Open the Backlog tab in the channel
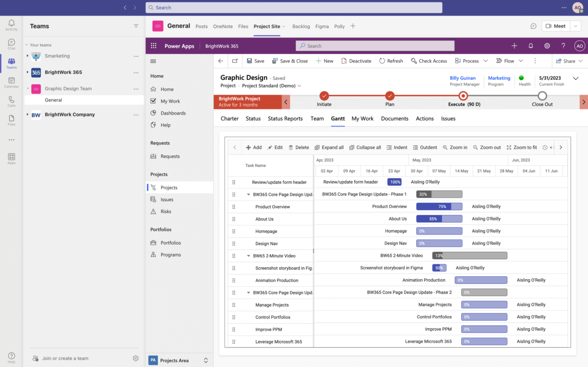This screenshot has width=588, height=367. pos(301,26)
